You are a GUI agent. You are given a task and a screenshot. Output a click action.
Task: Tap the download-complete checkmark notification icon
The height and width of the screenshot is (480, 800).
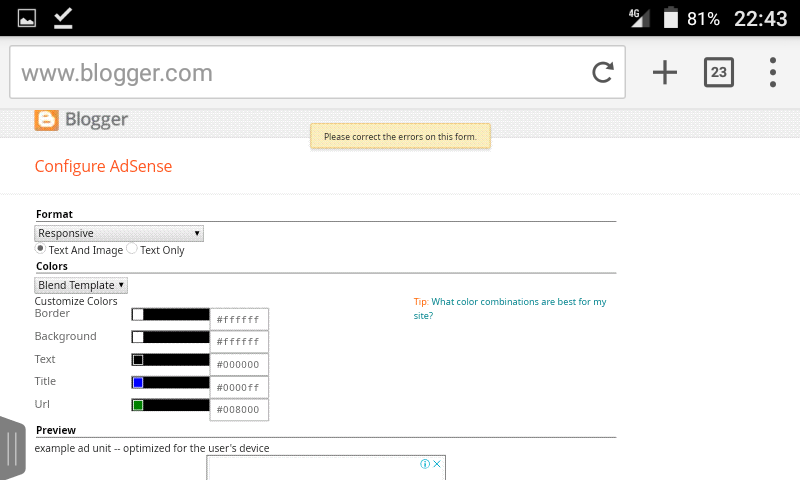click(x=63, y=18)
